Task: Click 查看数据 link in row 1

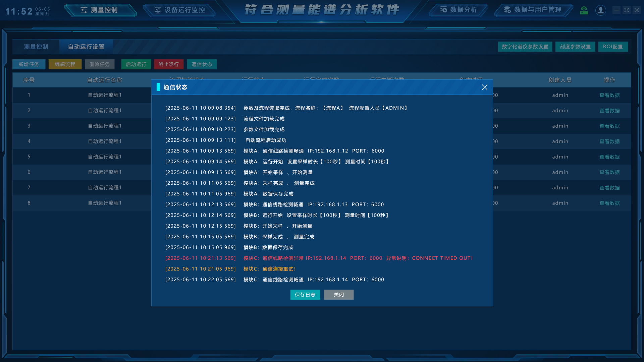Action: click(609, 95)
